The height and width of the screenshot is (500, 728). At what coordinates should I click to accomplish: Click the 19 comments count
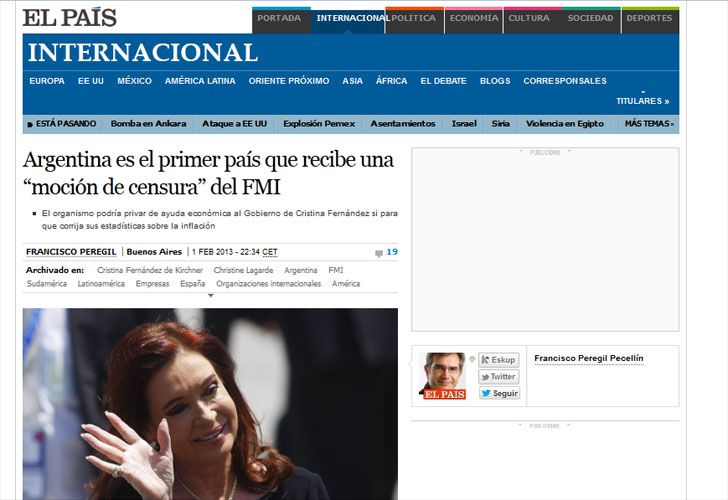(392, 252)
